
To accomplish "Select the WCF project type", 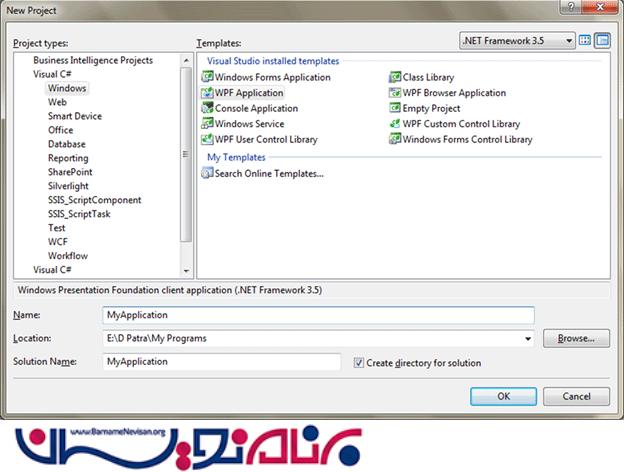I will coord(58,242).
